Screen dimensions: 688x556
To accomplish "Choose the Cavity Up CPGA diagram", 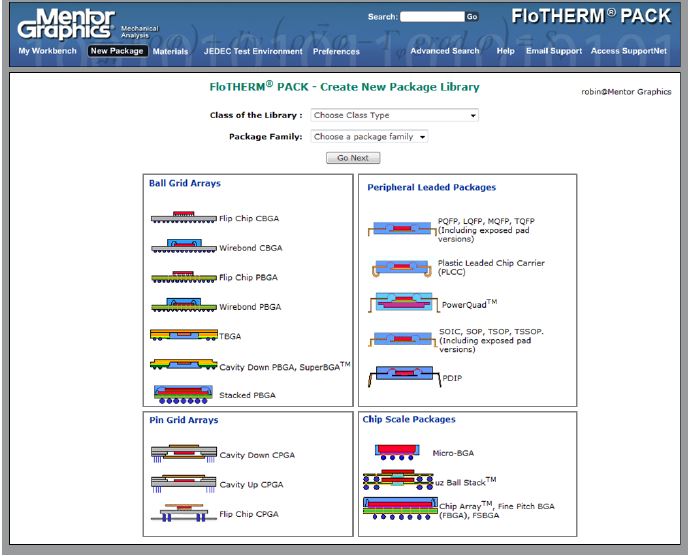I will [183, 483].
